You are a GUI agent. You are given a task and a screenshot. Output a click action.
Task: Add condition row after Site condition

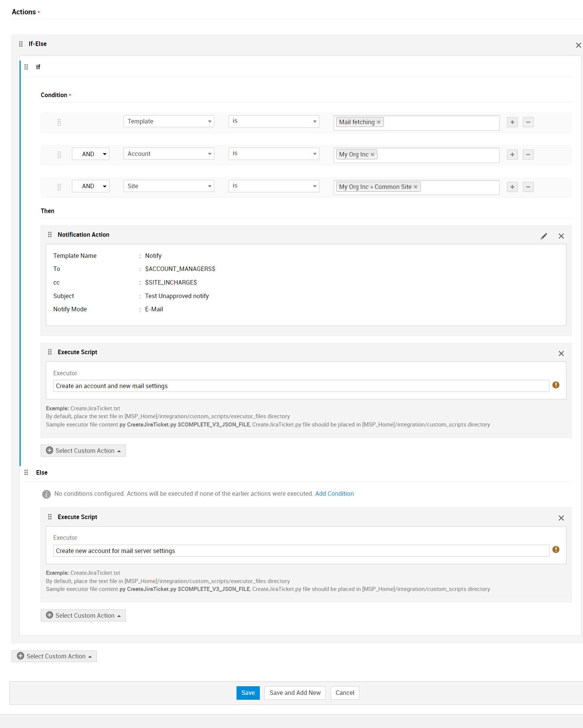pyautogui.click(x=512, y=187)
